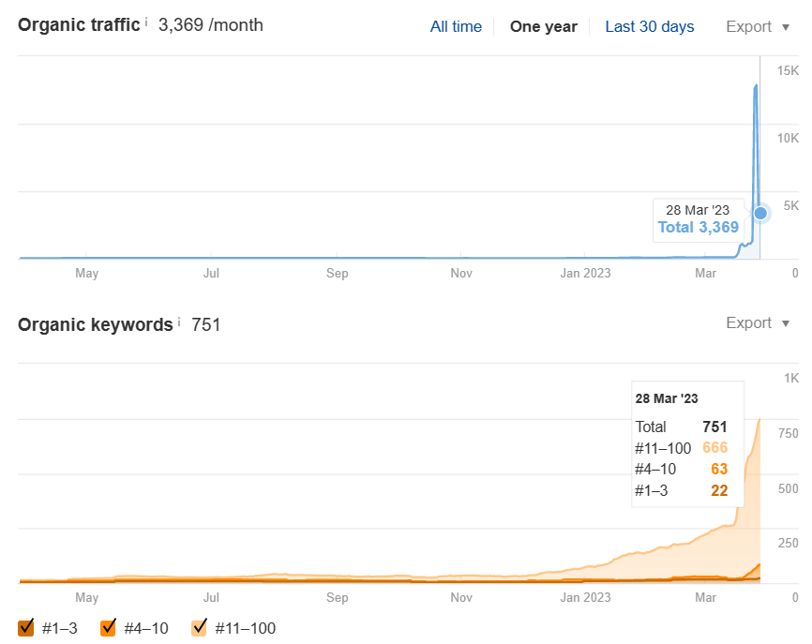Click the Total 3,369 traffic tooltip
The height and width of the screenshot is (644, 812).
pyautogui.click(x=698, y=227)
